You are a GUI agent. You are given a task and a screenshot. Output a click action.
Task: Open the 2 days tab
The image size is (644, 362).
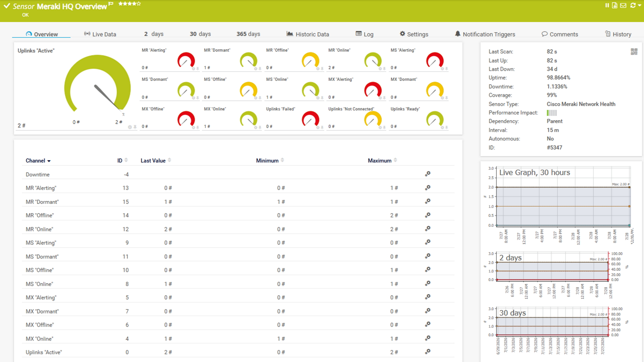click(x=154, y=34)
